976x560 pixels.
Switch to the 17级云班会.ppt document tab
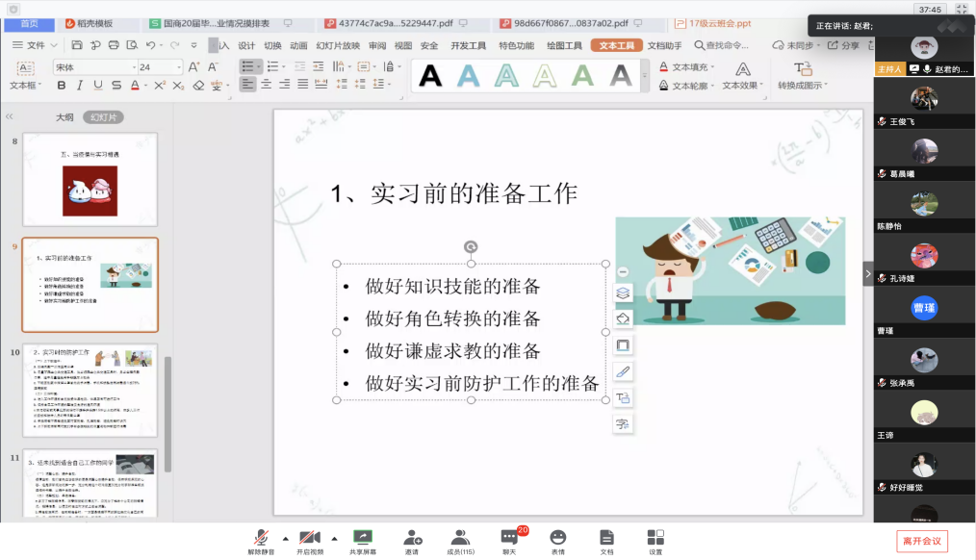click(717, 23)
